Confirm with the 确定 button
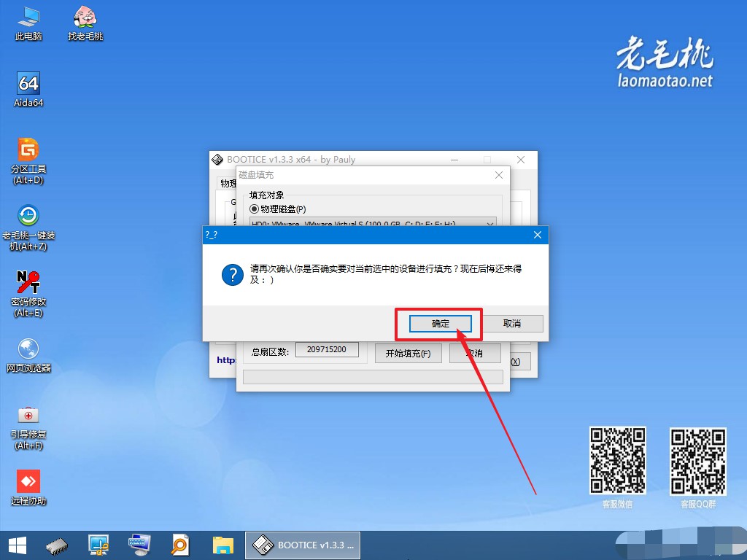The height and width of the screenshot is (560, 747). coord(440,324)
